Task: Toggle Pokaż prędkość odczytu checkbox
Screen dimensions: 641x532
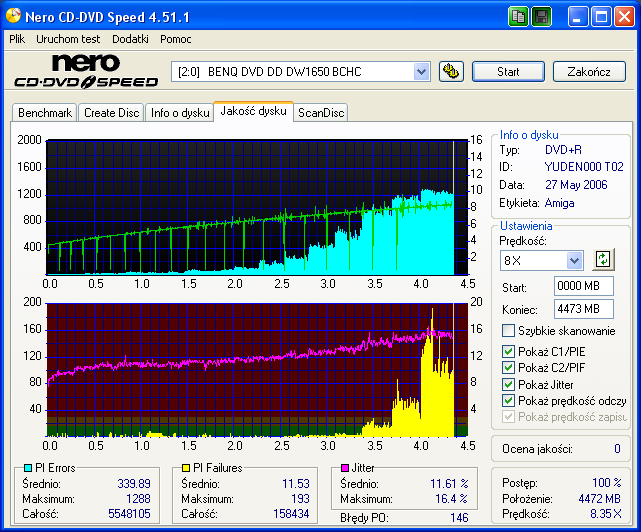Action: [x=508, y=401]
